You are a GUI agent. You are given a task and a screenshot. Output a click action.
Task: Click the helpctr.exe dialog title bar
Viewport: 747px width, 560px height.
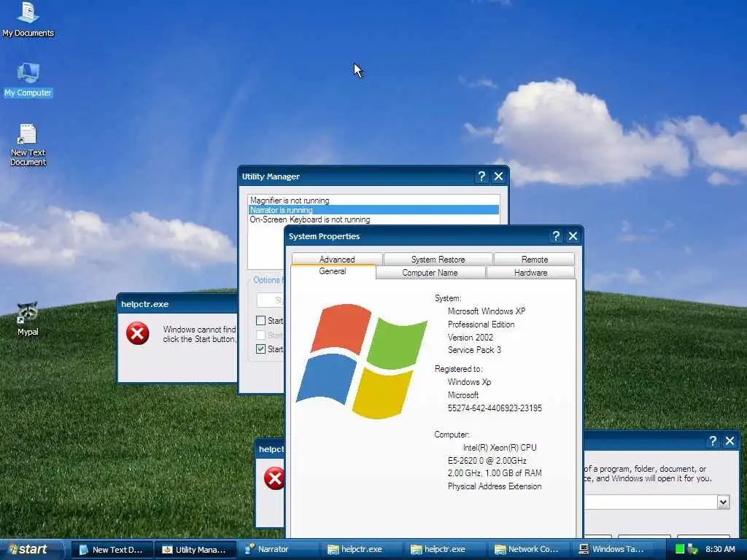coord(177,304)
